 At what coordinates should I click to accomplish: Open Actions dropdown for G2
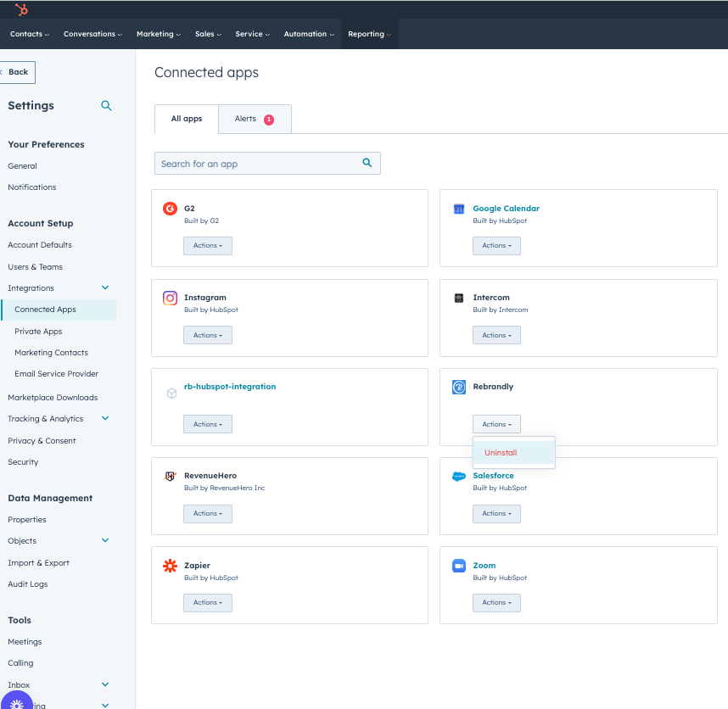point(208,245)
